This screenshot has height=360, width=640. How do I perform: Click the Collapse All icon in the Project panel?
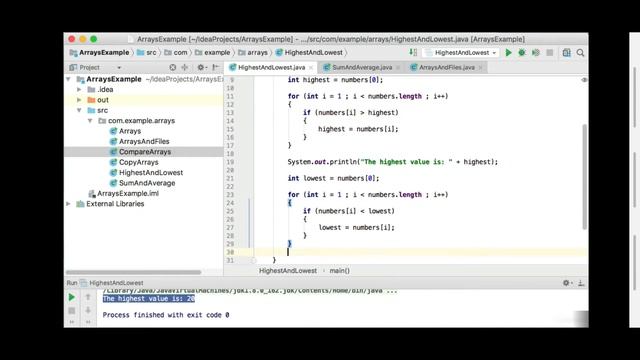click(185, 67)
